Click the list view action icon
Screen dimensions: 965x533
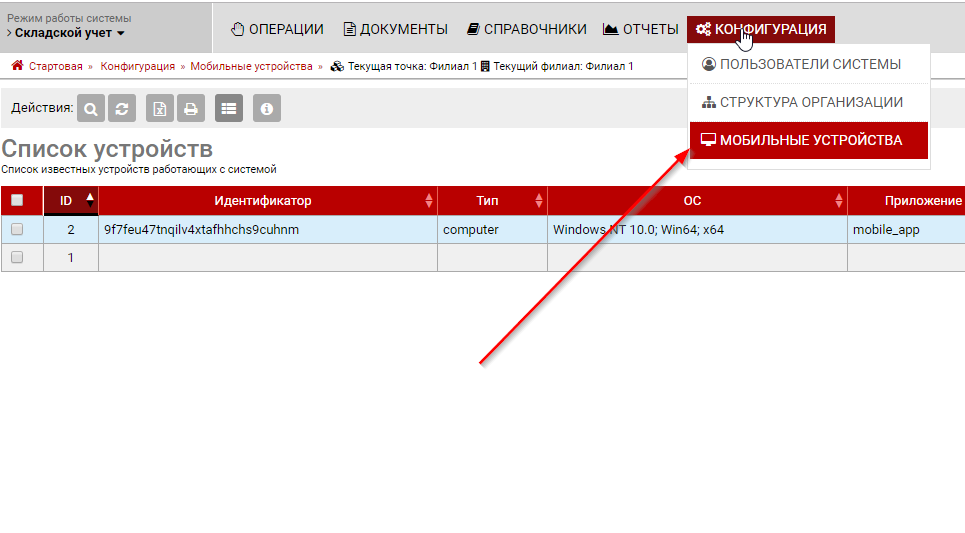[229, 108]
